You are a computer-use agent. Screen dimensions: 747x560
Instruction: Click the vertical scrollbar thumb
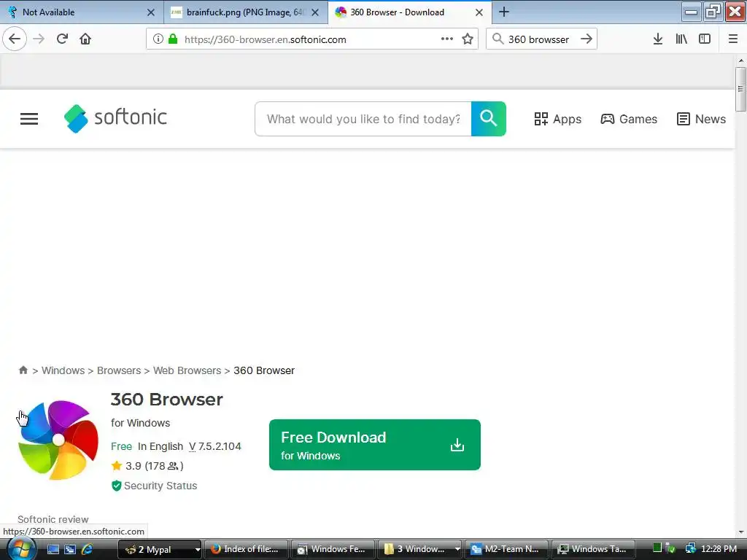click(x=740, y=89)
